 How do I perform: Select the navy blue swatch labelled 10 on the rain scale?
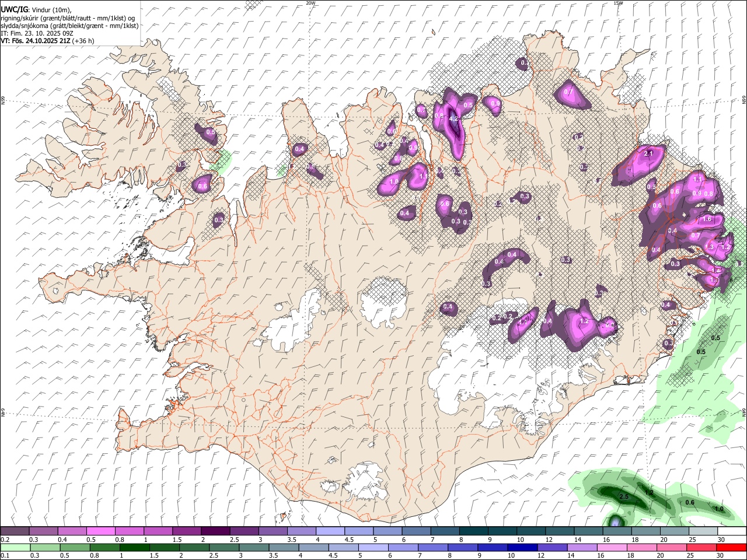pyautogui.click(x=522, y=547)
